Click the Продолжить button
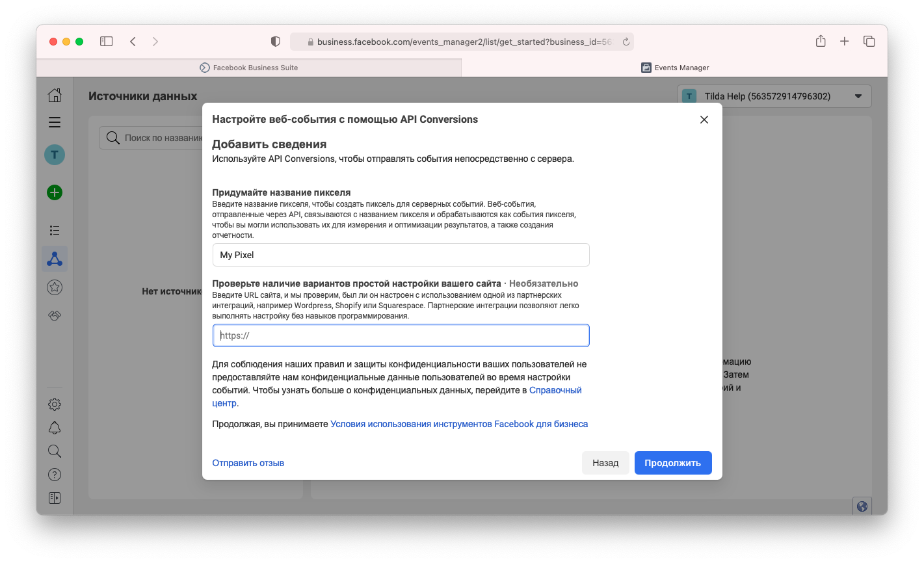This screenshot has height=563, width=924. pos(673,463)
